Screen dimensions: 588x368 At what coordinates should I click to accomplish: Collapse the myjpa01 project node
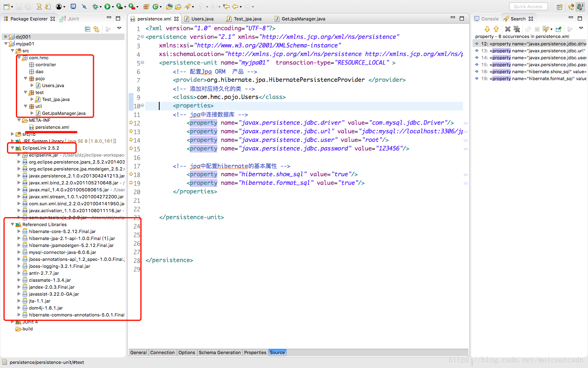pos(6,44)
